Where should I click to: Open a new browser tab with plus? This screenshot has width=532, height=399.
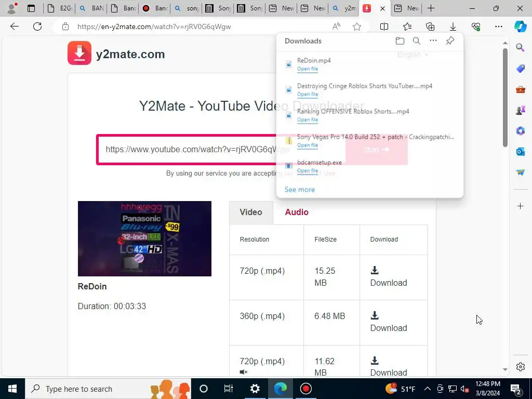tap(431, 8)
